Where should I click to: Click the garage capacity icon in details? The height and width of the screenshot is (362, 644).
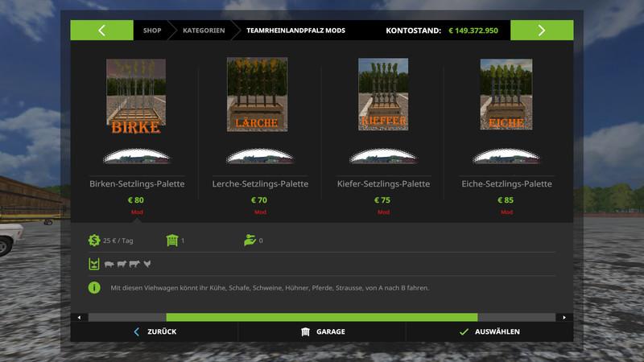(x=171, y=240)
